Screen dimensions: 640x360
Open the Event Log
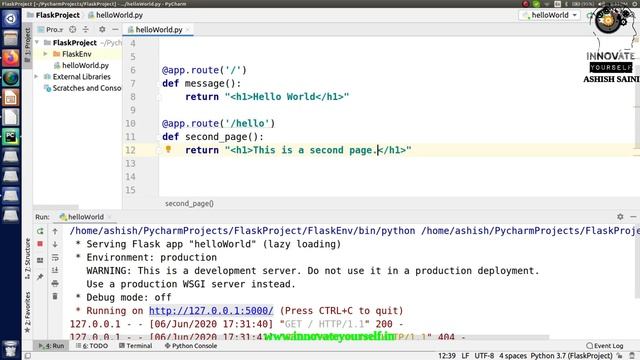point(604,346)
